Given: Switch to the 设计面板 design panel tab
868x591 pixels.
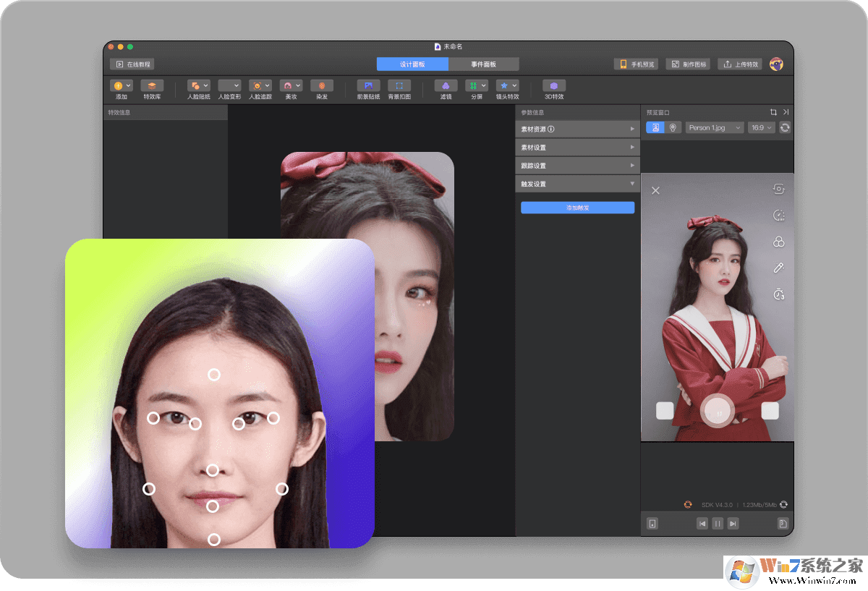Looking at the screenshot, I should tap(412, 64).
